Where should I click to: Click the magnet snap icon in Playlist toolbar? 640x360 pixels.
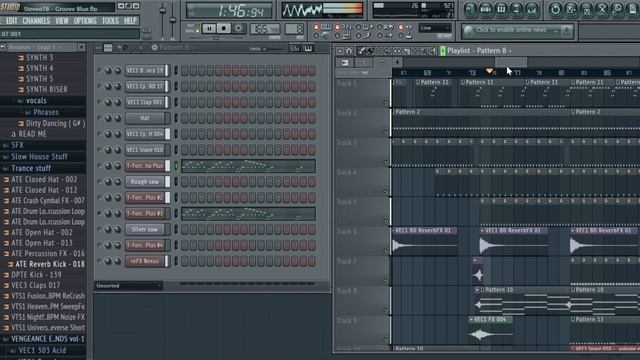349,51
